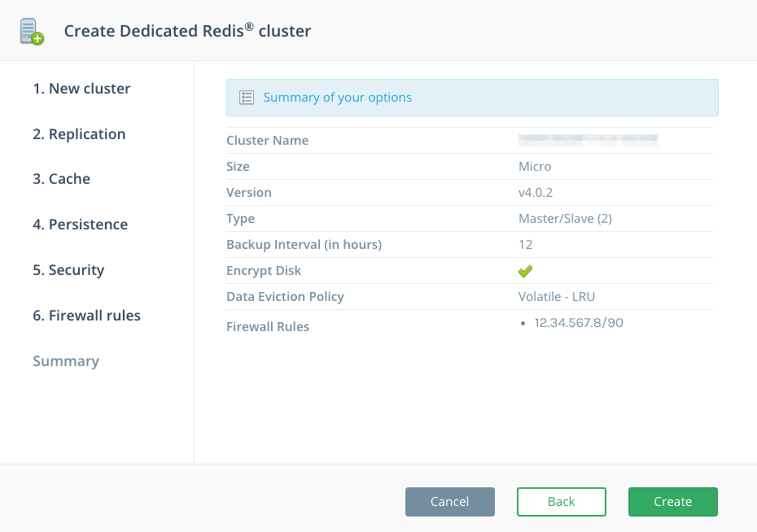
Task: Click the Size label
Action: (238, 167)
